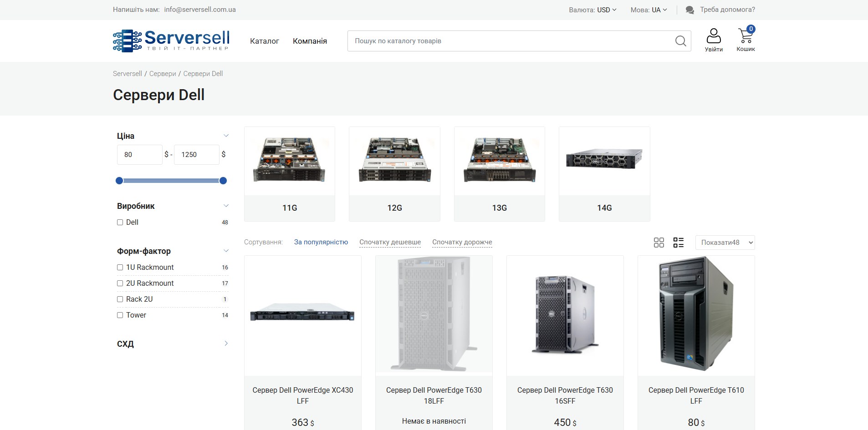Sort by За популярністю
Image resolution: width=868 pixels, height=430 pixels.
click(321, 242)
